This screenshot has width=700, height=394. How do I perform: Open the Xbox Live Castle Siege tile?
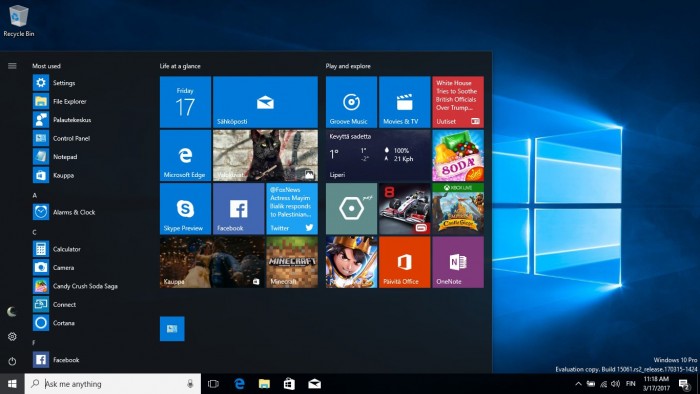pos(458,209)
